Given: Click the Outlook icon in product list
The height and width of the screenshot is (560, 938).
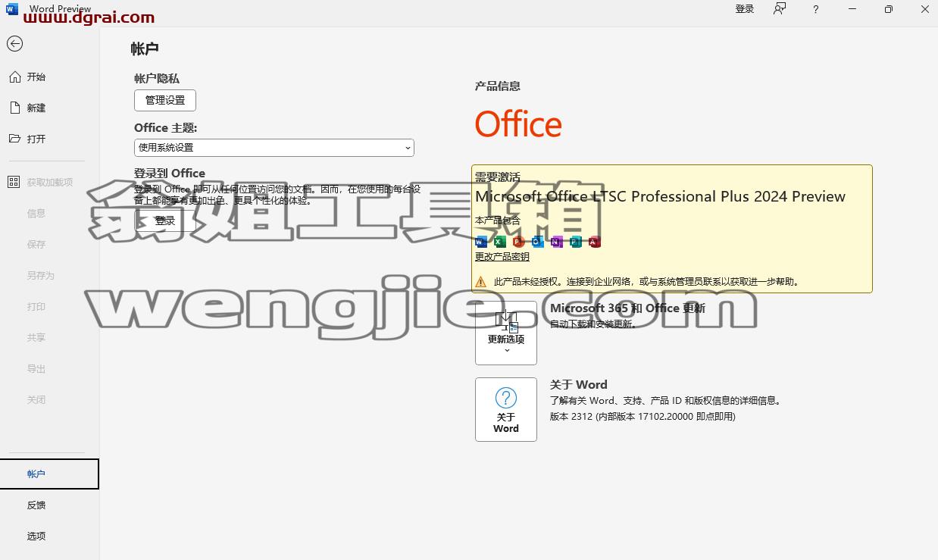Looking at the screenshot, I should pos(538,242).
